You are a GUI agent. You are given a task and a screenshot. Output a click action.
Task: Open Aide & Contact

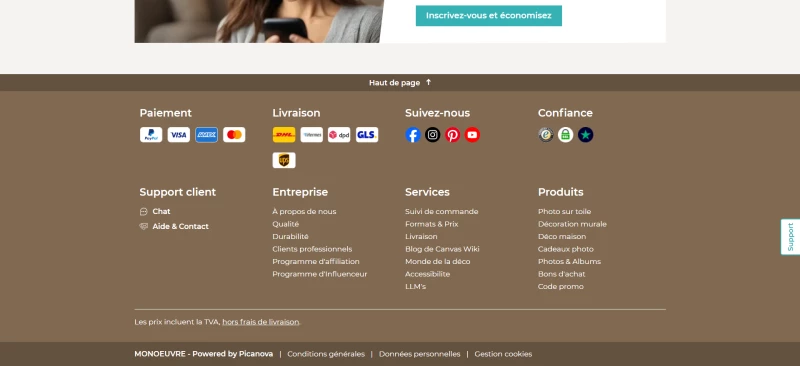pyautogui.click(x=181, y=227)
